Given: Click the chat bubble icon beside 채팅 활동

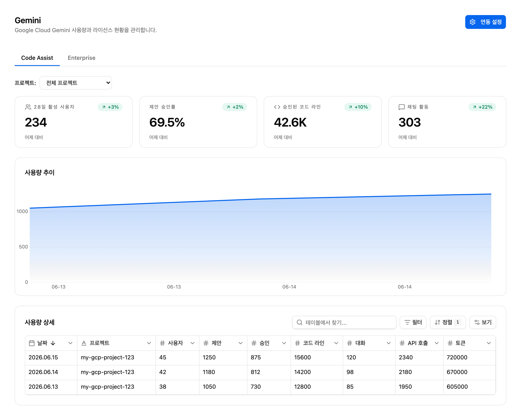Looking at the screenshot, I should [x=402, y=107].
